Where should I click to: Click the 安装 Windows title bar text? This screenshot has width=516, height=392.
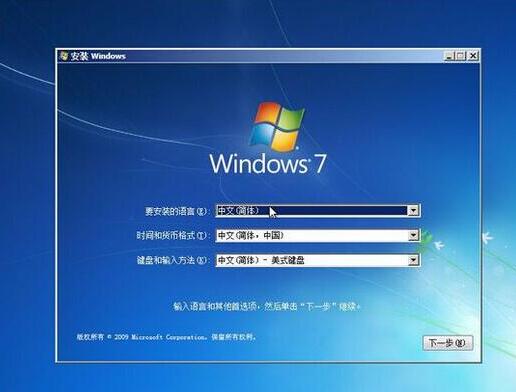pyautogui.click(x=98, y=56)
